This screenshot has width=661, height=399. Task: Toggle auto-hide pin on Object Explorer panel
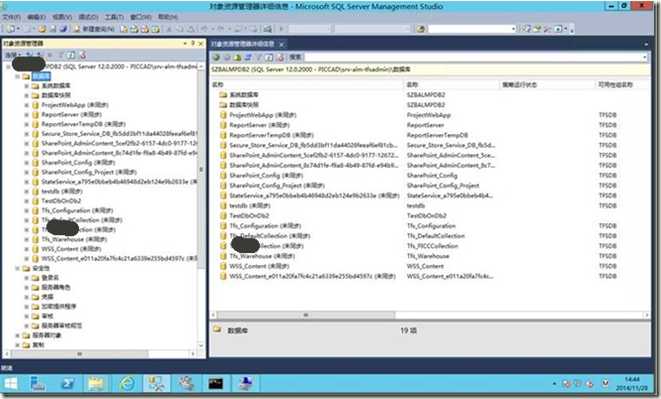(193, 43)
